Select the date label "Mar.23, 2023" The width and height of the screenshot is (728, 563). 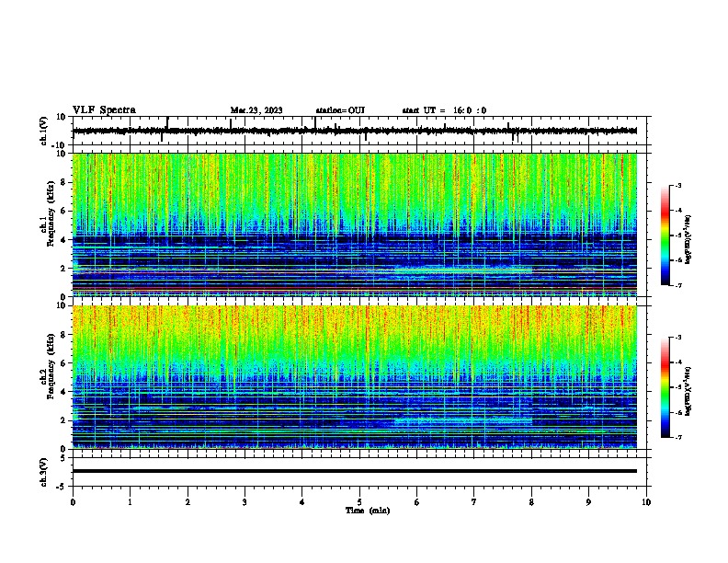point(256,110)
